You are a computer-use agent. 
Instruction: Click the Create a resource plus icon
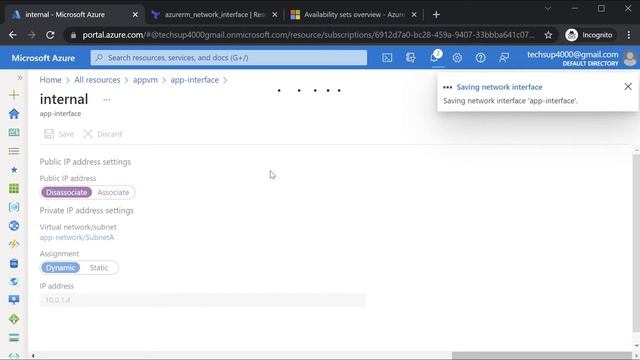click(x=14, y=95)
